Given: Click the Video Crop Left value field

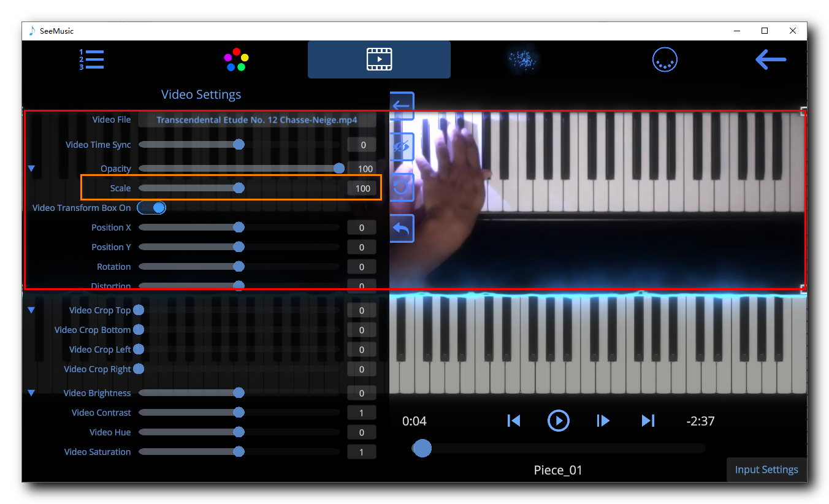Looking at the screenshot, I should click(x=362, y=349).
